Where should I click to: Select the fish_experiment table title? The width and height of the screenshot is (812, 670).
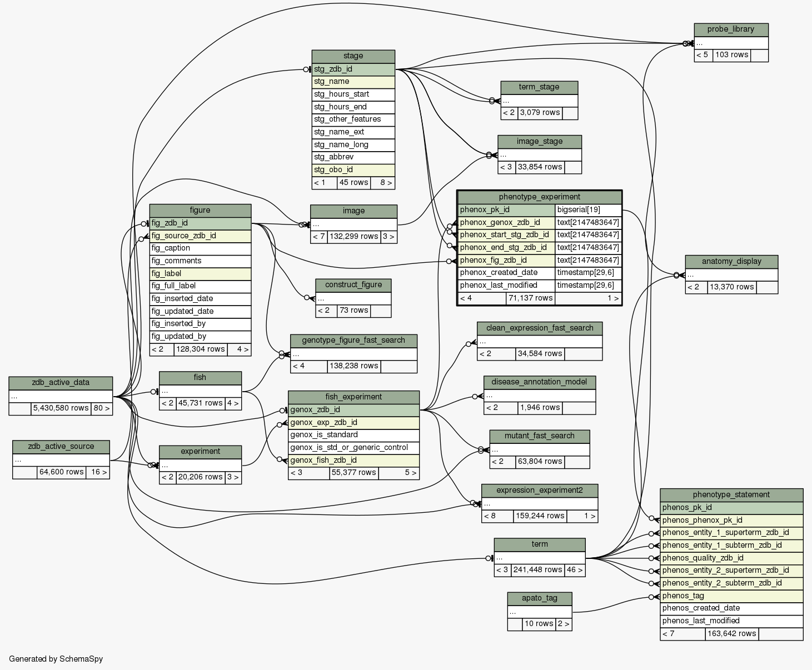pyautogui.click(x=353, y=397)
